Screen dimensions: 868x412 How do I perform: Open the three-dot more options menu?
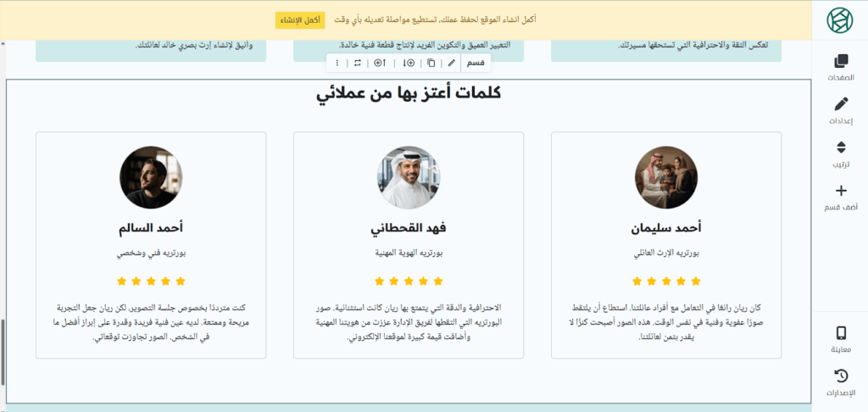(x=337, y=64)
